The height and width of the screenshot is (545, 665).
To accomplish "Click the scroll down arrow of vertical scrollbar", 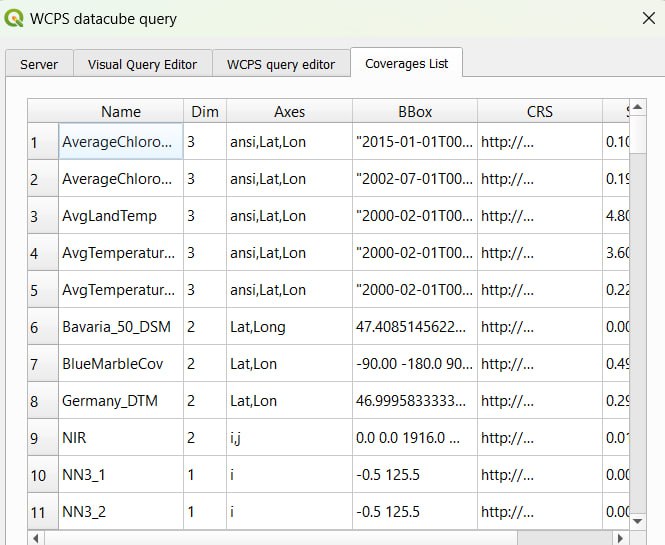I will point(637,520).
